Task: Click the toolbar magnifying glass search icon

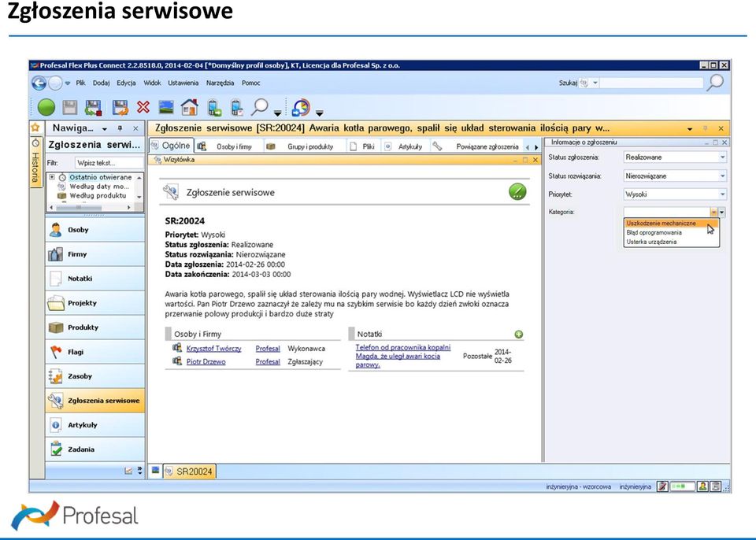Action: pyautogui.click(x=259, y=107)
